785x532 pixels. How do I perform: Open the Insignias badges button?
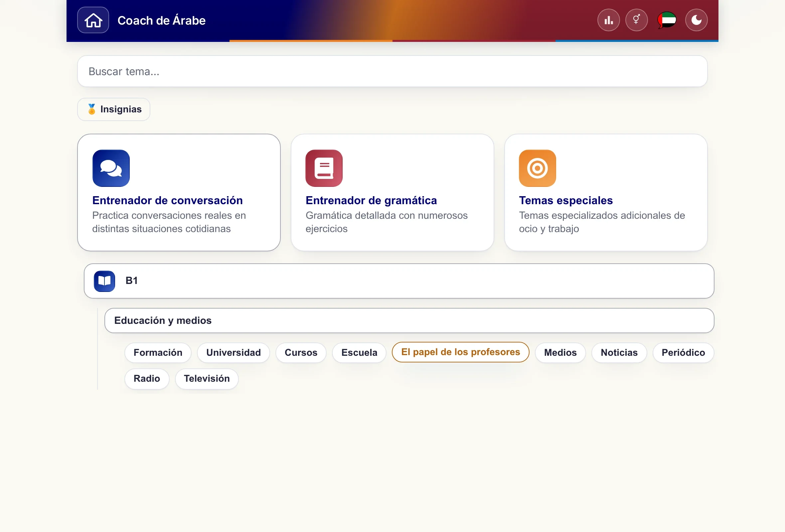[113, 109]
